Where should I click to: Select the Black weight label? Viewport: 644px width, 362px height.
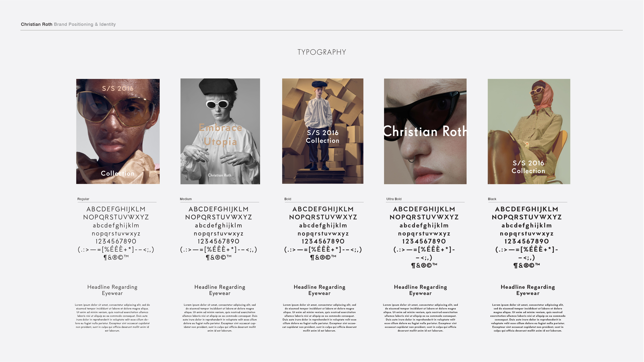pos(492,199)
